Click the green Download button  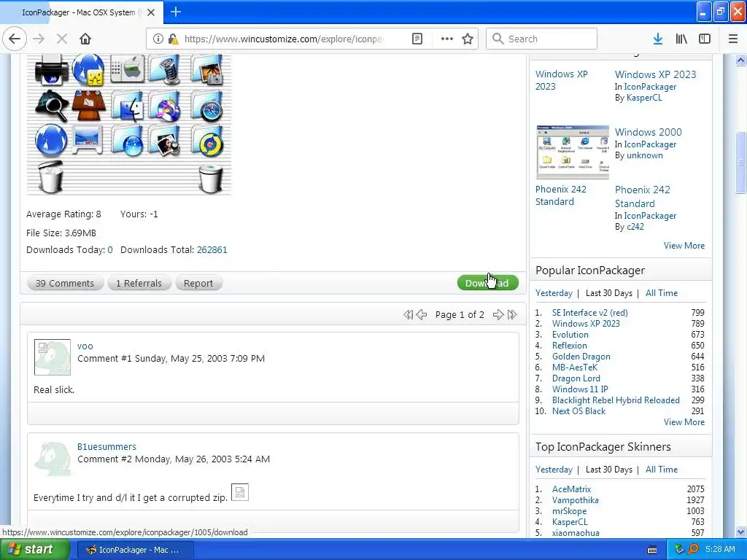487,283
